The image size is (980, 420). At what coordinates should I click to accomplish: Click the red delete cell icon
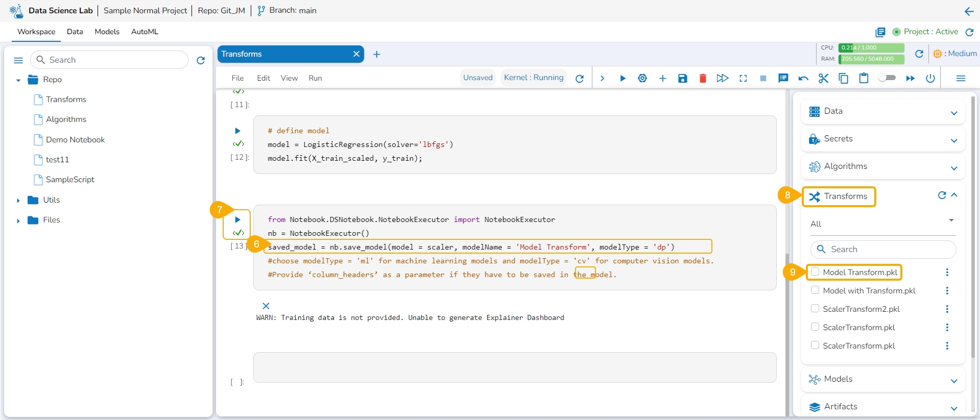[x=703, y=78]
